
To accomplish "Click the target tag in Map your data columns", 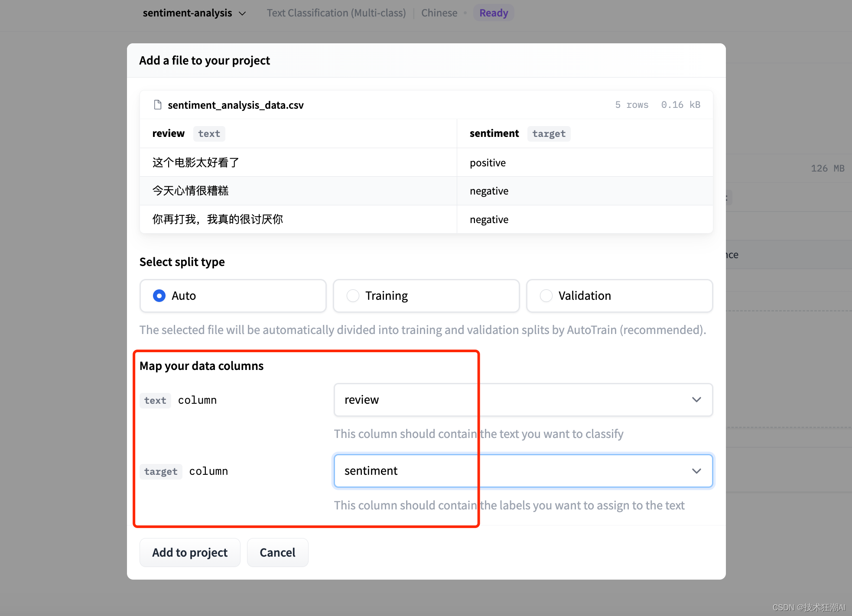I will click(x=160, y=471).
